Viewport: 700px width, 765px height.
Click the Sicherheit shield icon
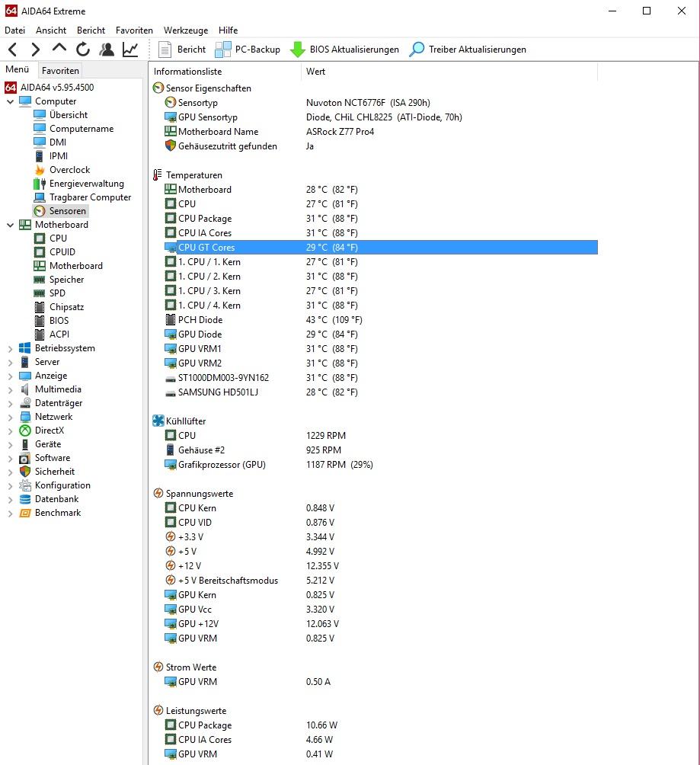[25, 472]
